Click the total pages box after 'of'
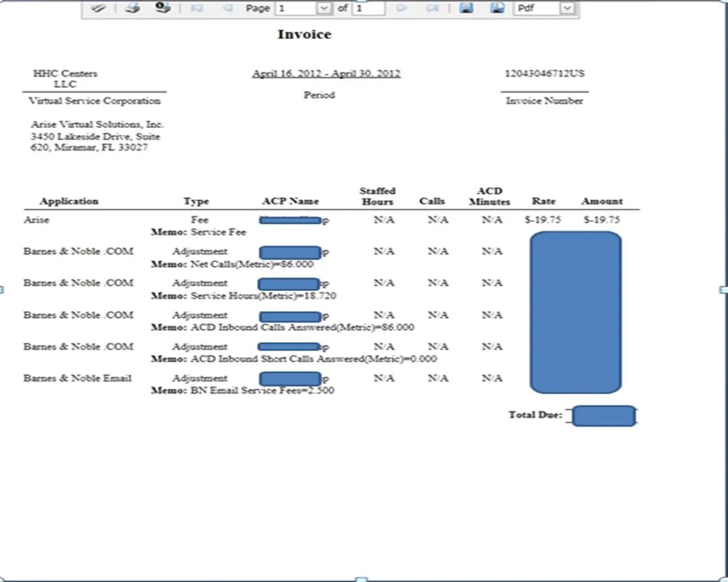Image resolution: width=728 pixels, height=582 pixels. (x=368, y=8)
